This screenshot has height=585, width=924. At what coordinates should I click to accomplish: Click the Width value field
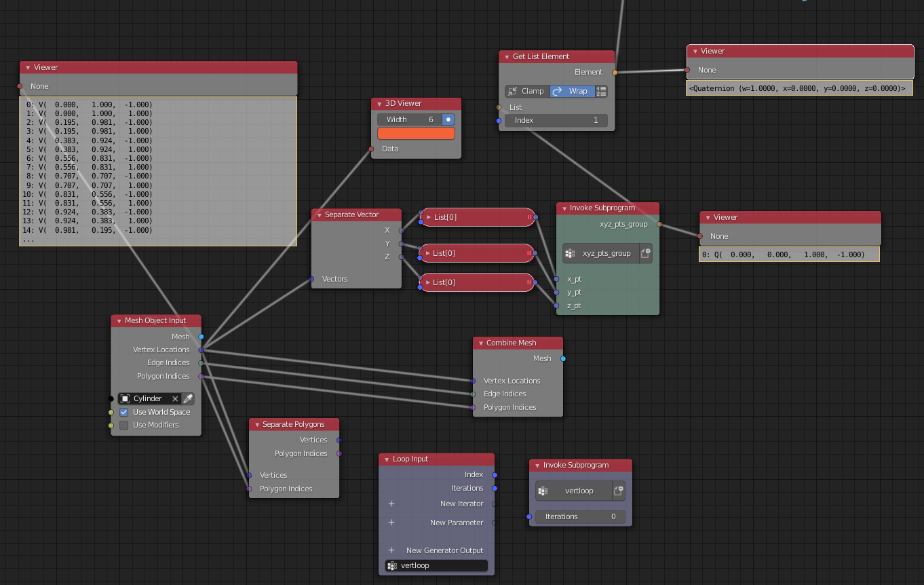410,119
